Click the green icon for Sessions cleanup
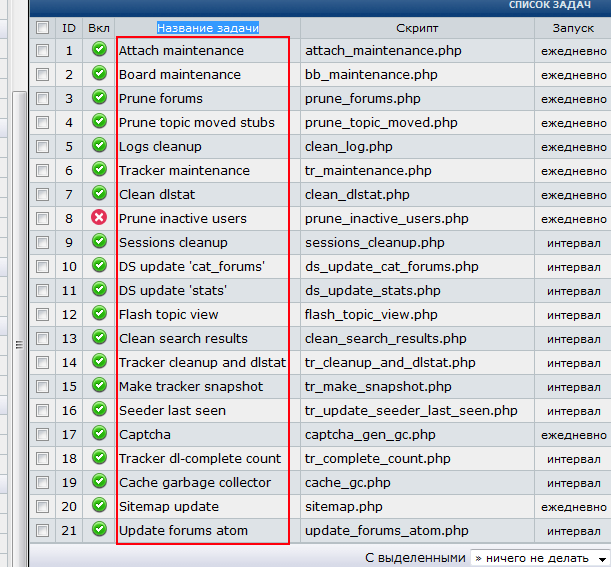 coord(99,242)
